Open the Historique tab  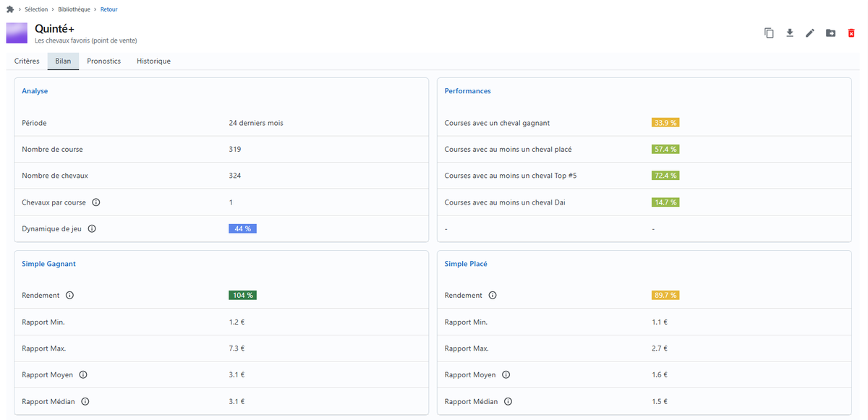click(x=154, y=61)
